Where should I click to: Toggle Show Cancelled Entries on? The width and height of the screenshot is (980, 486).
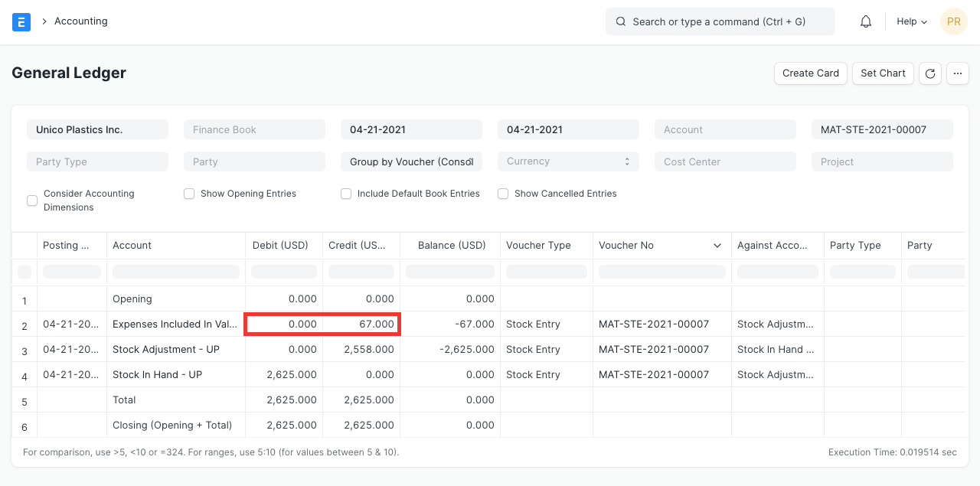(x=503, y=194)
